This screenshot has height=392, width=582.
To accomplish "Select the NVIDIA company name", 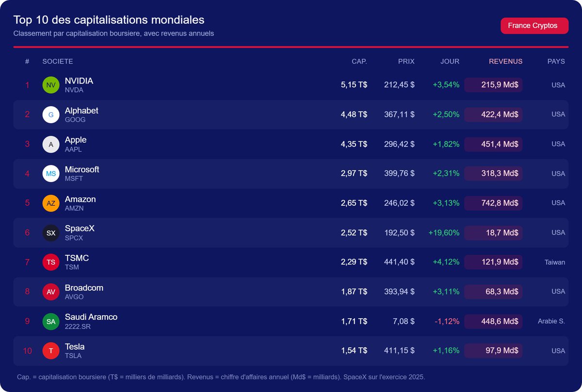I will click(x=79, y=81).
